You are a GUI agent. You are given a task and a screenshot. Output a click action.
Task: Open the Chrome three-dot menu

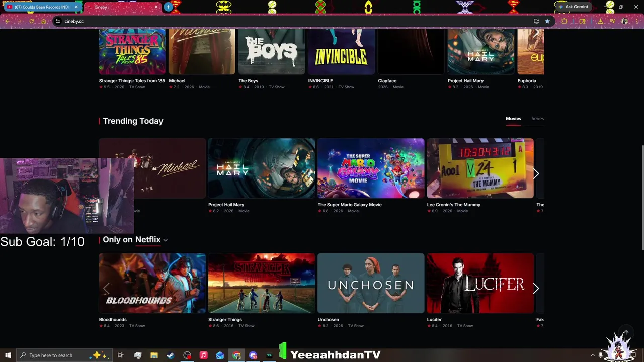[x=636, y=21]
